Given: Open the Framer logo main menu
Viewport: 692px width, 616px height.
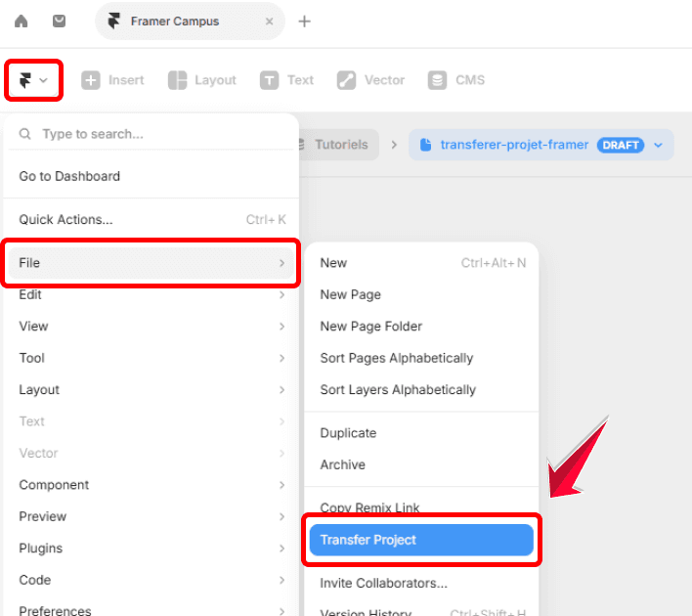Looking at the screenshot, I should [x=33, y=80].
